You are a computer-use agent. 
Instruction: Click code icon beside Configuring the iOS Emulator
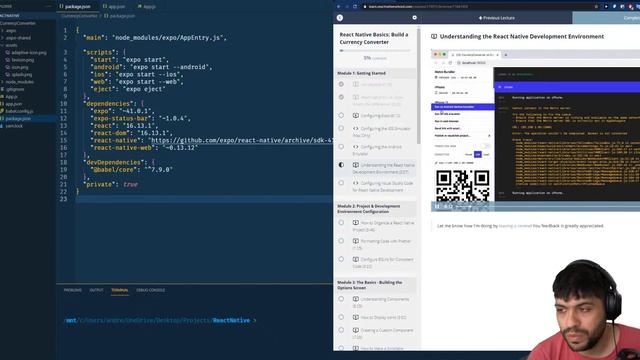[x=356, y=128]
